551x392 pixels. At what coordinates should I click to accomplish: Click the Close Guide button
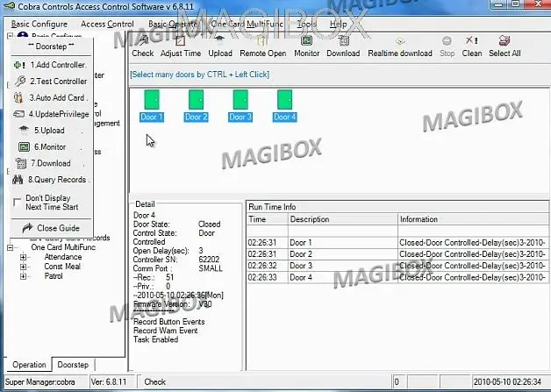click(x=51, y=228)
